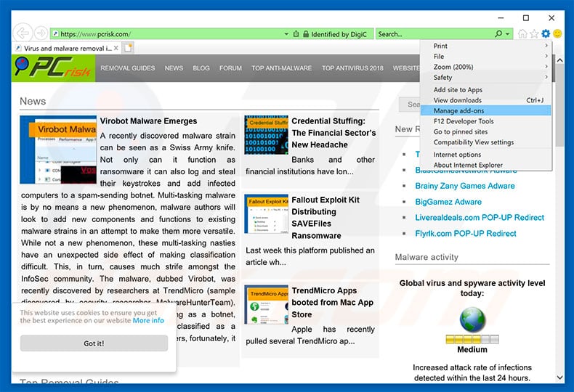Open Internet options
Image resolution: width=574 pixels, height=392 pixels.
(x=485, y=155)
